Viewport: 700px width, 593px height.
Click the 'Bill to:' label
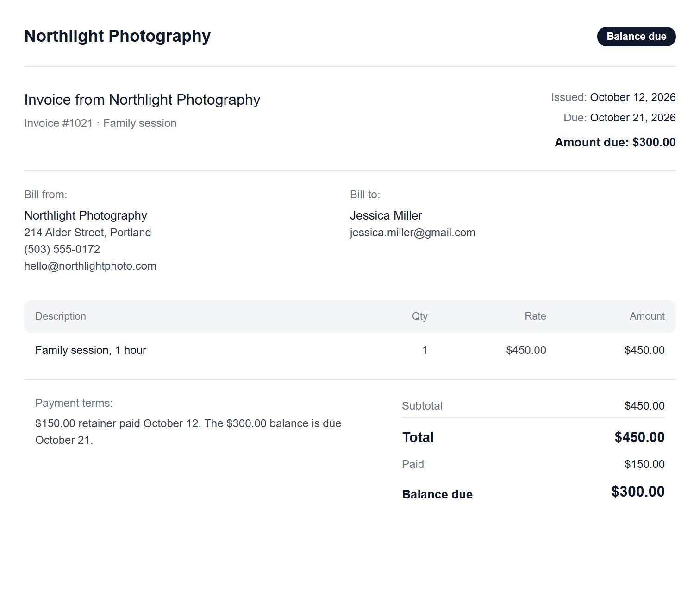click(365, 195)
